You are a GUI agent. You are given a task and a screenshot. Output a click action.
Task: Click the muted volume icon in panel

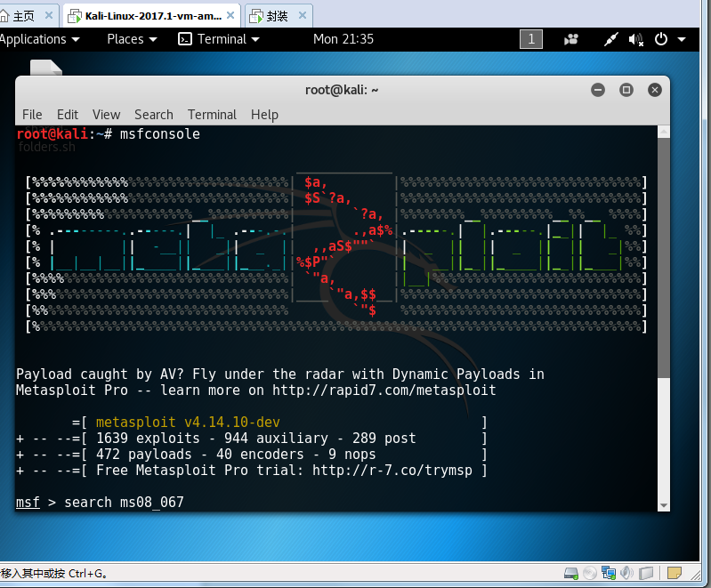pos(635,40)
